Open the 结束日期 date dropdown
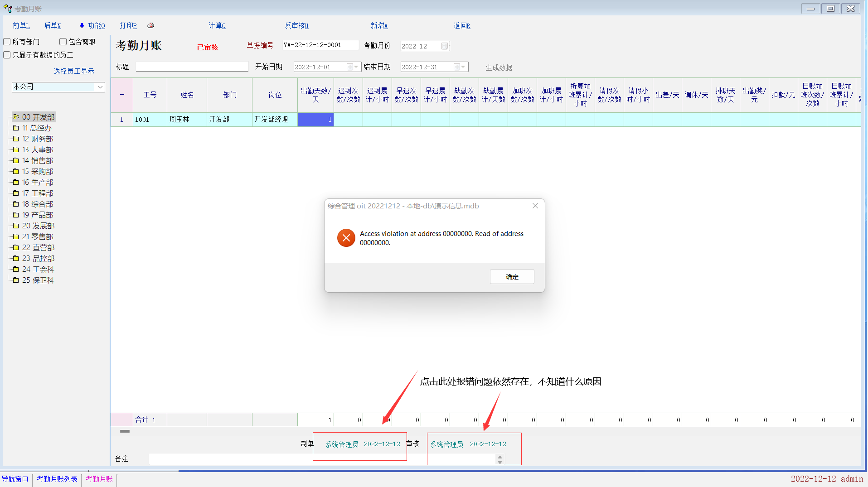 463,67
